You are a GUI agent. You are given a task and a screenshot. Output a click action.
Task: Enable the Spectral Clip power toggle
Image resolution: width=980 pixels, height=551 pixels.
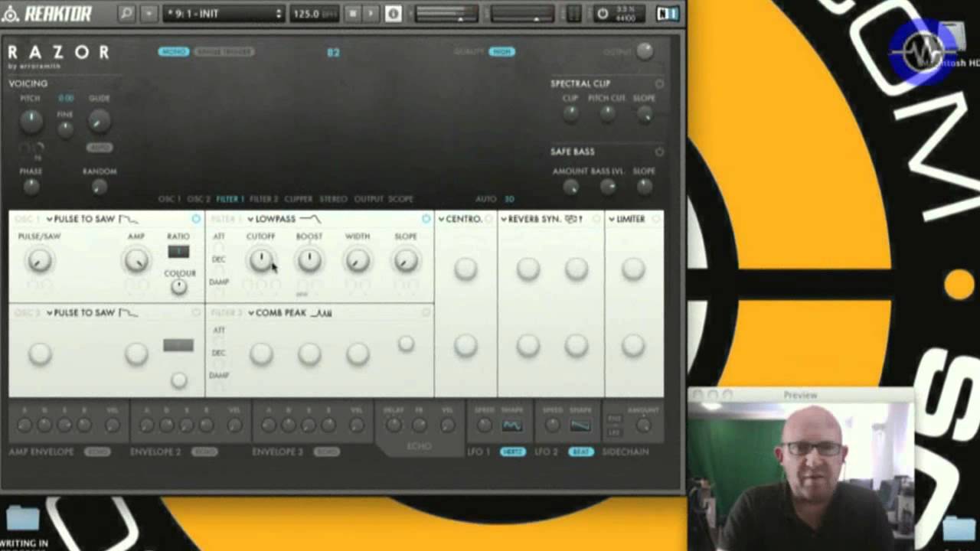point(659,83)
